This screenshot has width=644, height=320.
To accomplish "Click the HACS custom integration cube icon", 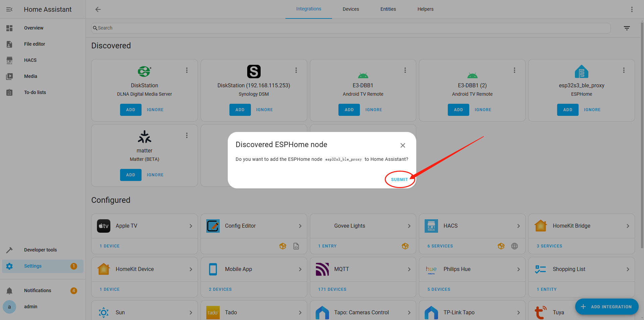I will click(501, 246).
